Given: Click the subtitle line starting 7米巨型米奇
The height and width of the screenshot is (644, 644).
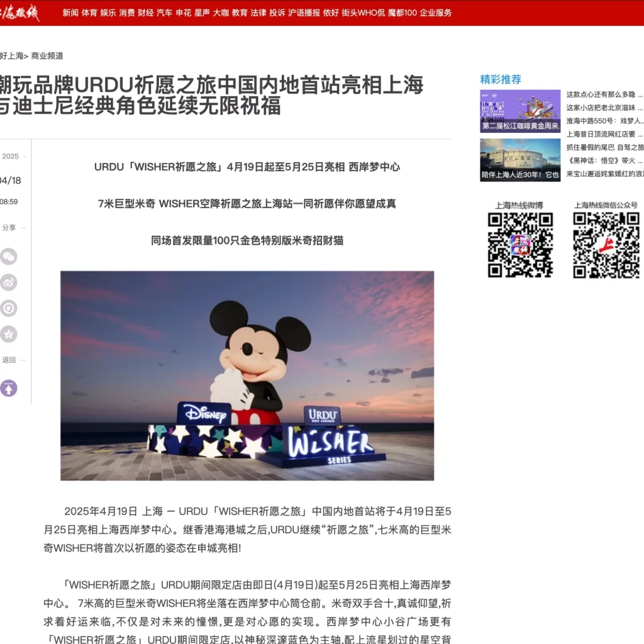Looking at the screenshot, I should [x=247, y=203].
